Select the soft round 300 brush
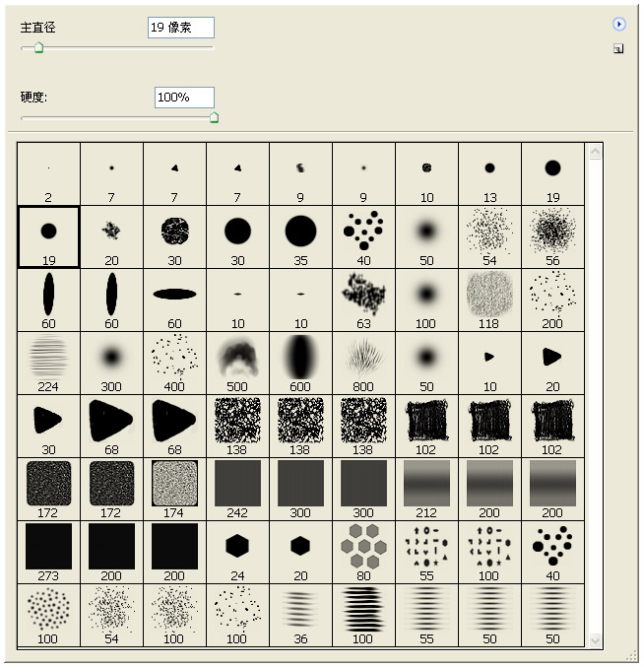The width and height of the screenshot is (644, 668). [x=111, y=363]
